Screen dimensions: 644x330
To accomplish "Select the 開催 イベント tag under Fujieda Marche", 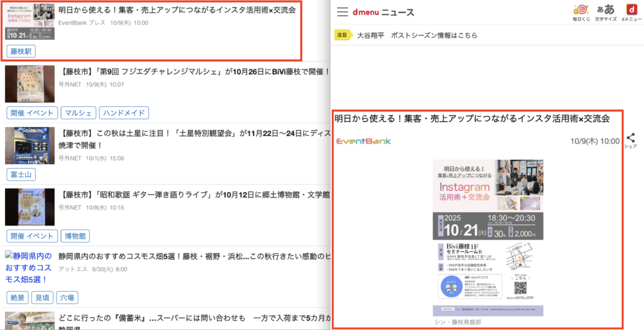I will (x=31, y=113).
